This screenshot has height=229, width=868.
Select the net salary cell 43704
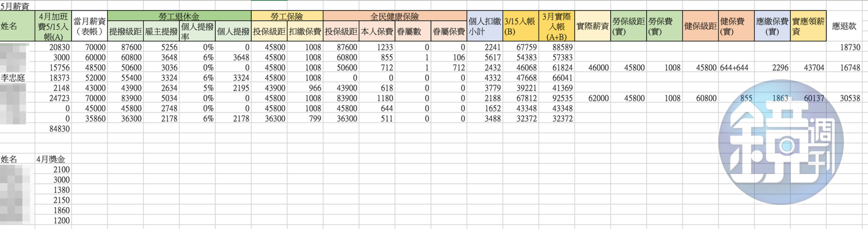tap(808, 67)
